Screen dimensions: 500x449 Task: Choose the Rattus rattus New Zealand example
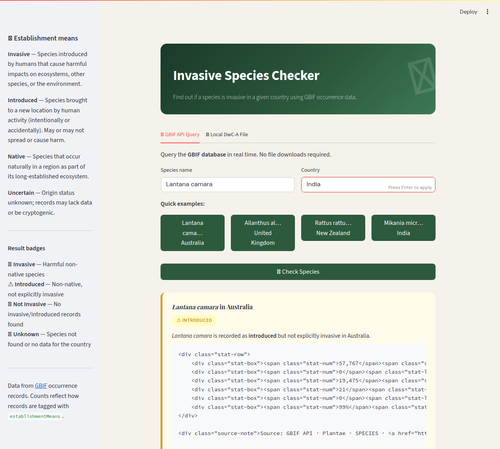[333, 228]
